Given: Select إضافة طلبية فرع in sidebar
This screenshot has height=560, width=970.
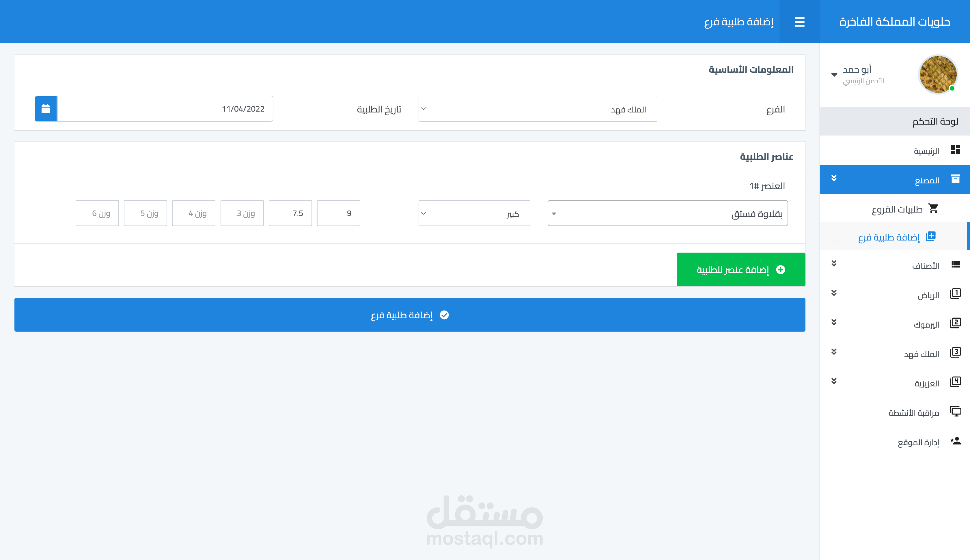Looking at the screenshot, I should [x=889, y=237].
